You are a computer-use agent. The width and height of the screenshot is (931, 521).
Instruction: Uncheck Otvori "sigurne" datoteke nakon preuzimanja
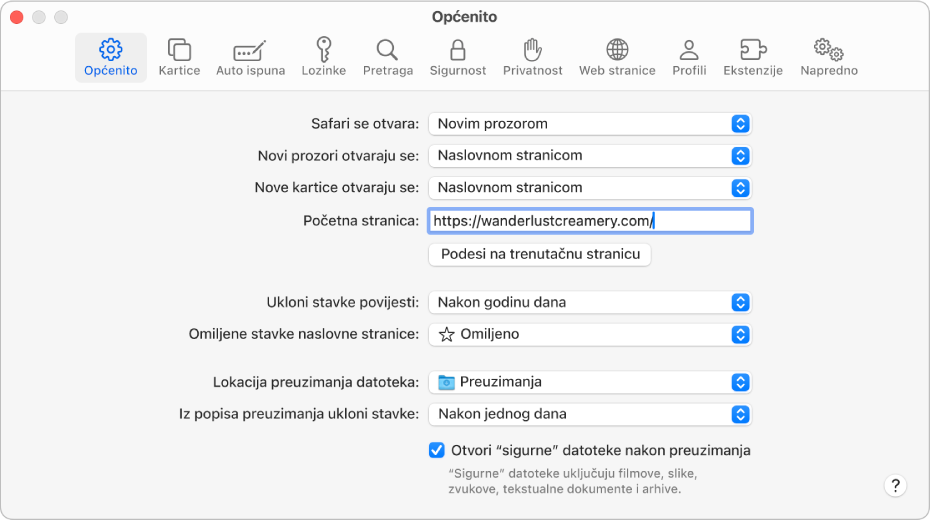pyautogui.click(x=437, y=450)
